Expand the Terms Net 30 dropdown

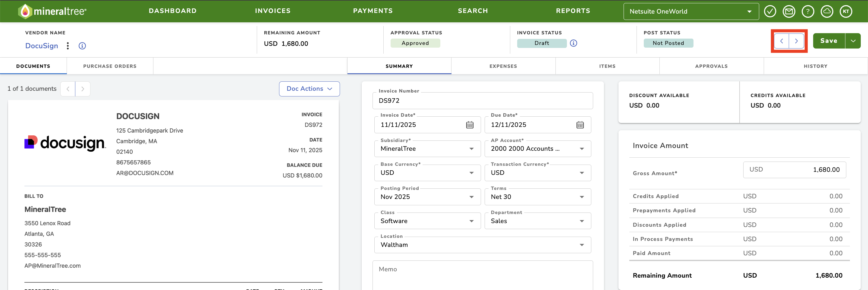(x=537, y=197)
